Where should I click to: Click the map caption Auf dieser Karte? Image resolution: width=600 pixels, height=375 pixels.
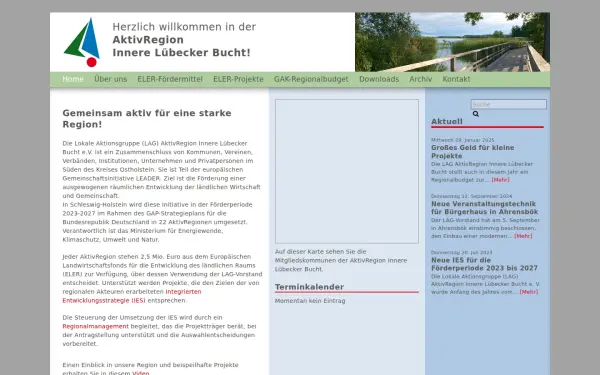(x=341, y=260)
